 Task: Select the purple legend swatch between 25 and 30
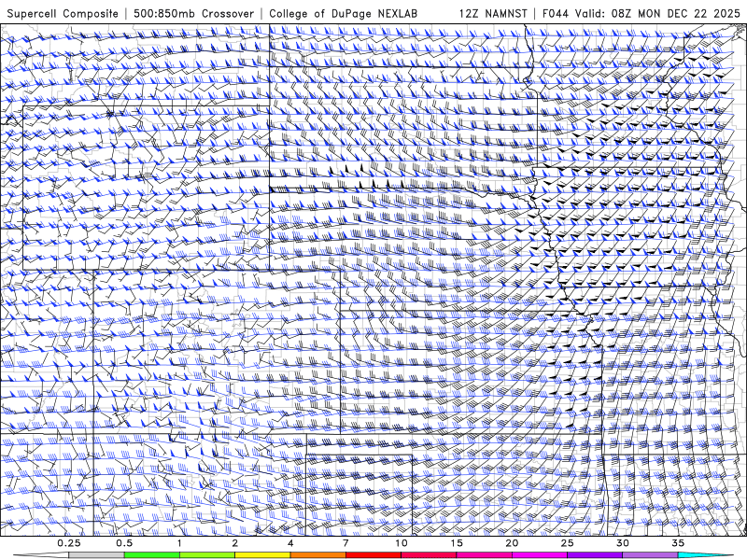[595, 555]
